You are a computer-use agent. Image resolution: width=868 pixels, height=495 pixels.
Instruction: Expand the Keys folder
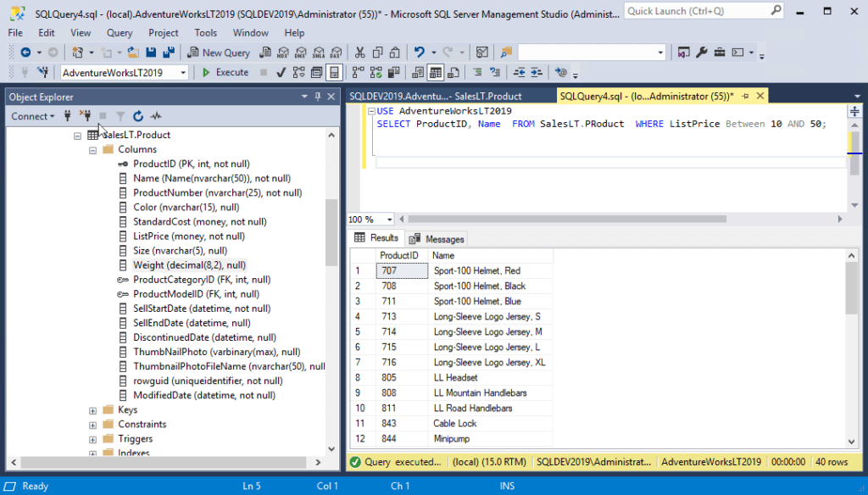[x=92, y=410]
